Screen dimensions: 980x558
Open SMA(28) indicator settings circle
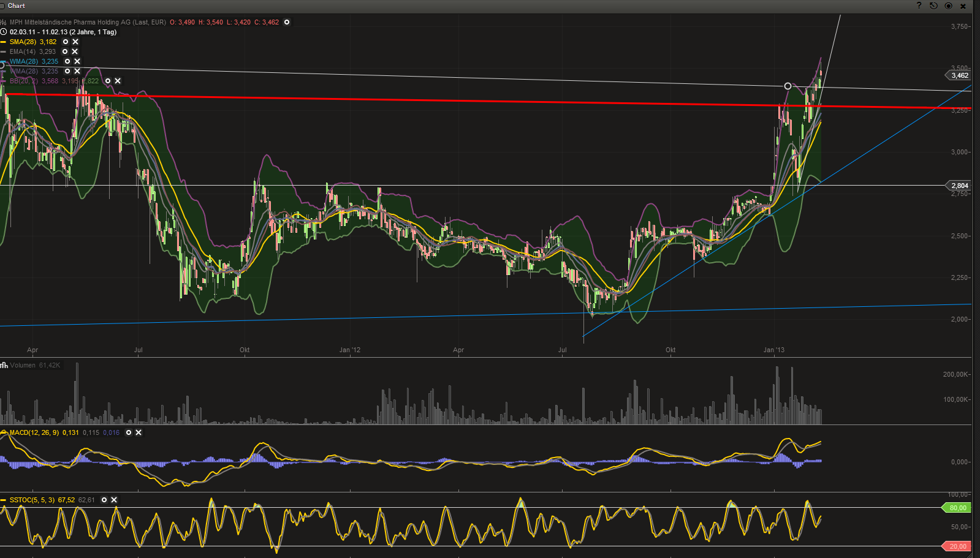pyautogui.click(x=66, y=42)
